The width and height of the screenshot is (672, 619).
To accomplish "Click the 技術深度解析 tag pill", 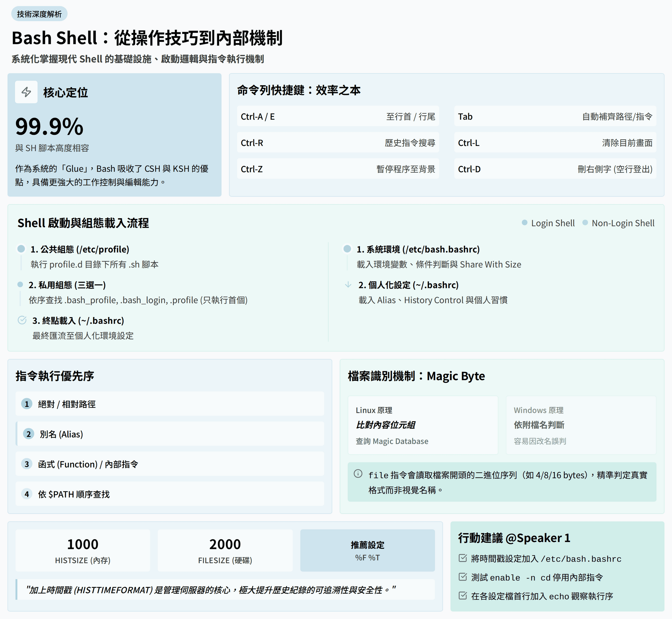I will point(39,14).
